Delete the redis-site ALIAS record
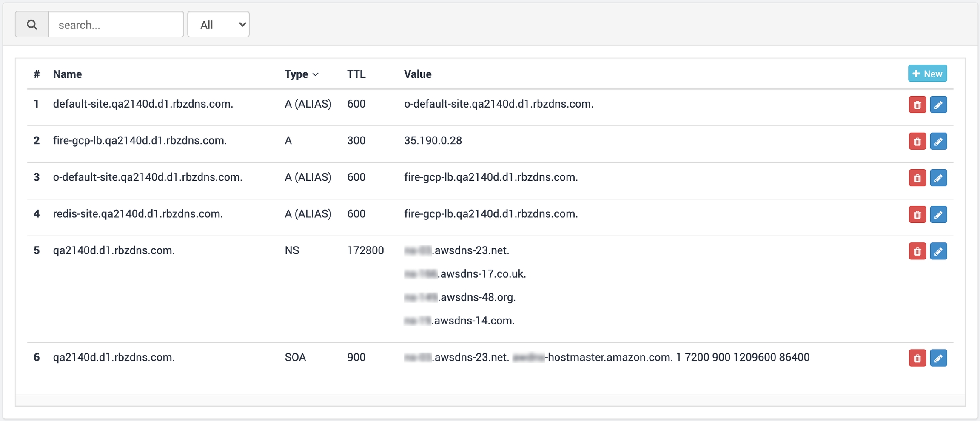Image resolution: width=980 pixels, height=421 pixels. [917, 214]
